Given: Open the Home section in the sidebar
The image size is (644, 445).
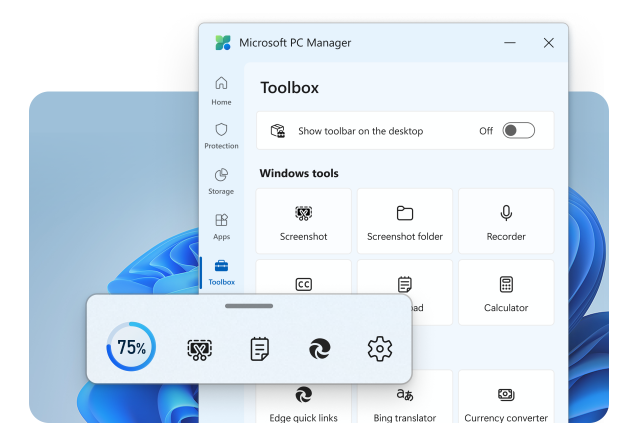Looking at the screenshot, I should (x=221, y=91).
